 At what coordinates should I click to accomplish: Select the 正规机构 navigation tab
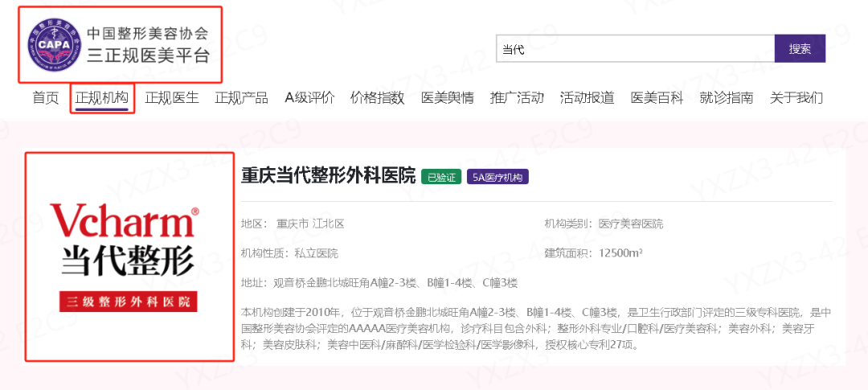[102, 98]
